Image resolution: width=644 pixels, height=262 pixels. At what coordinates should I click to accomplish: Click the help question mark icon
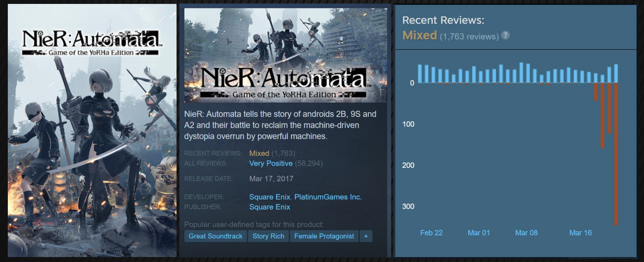(505, 36)
